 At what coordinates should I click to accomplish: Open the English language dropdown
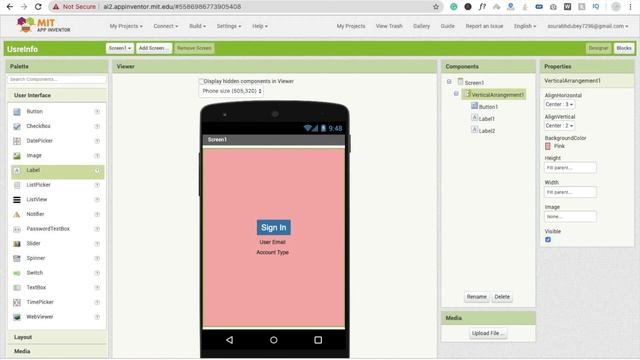tap(525, 26)
